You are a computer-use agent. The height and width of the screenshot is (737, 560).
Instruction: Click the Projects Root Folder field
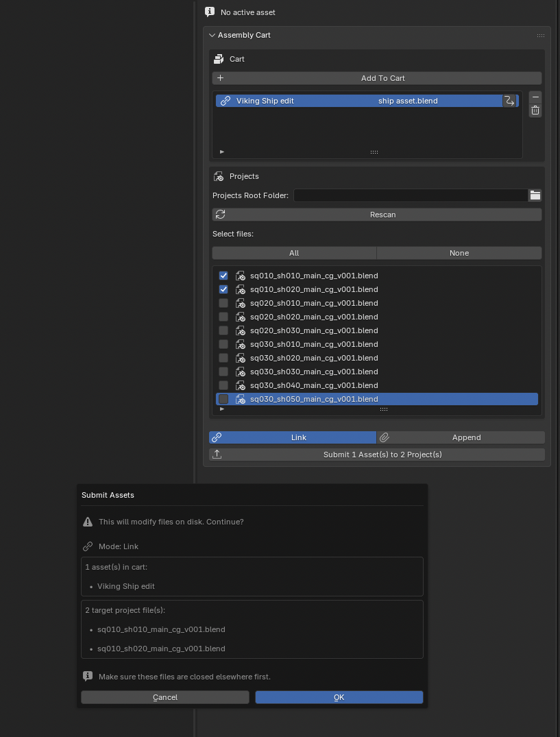(411, 195)
